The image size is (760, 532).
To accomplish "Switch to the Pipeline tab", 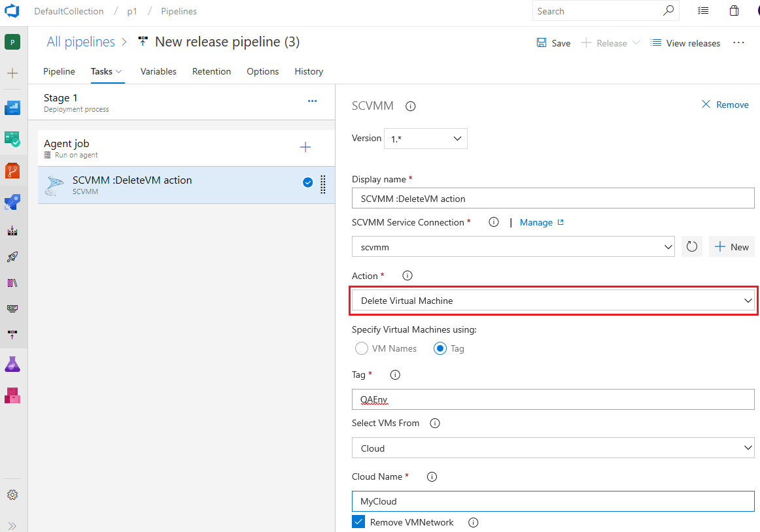I will [x=59, y=71].
